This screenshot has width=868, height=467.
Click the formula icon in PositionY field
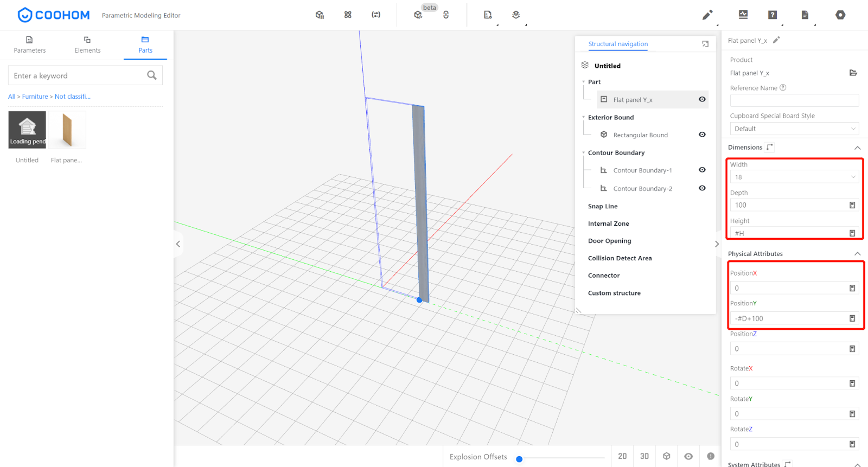pos(852,318)
